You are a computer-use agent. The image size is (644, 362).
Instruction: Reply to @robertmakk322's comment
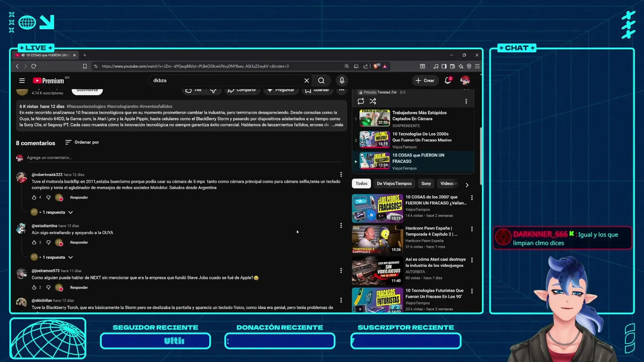pyautogui.click(x=79, y=198)
